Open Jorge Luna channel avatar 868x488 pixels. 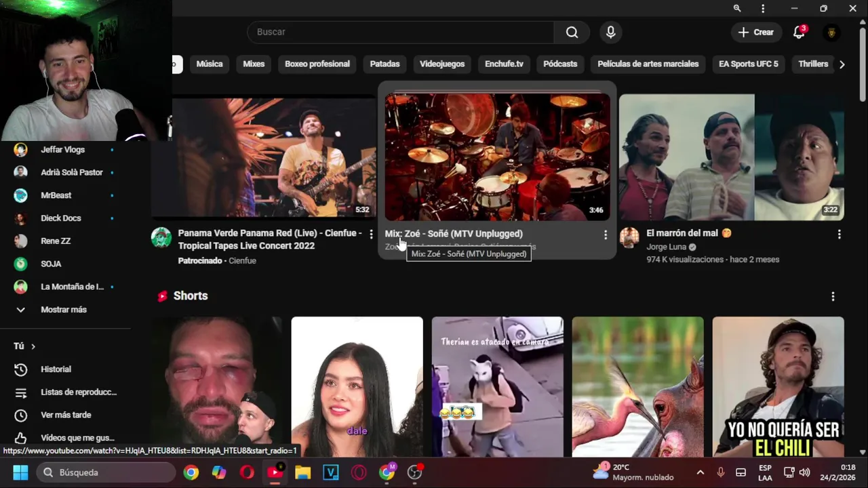coord(629,238)
